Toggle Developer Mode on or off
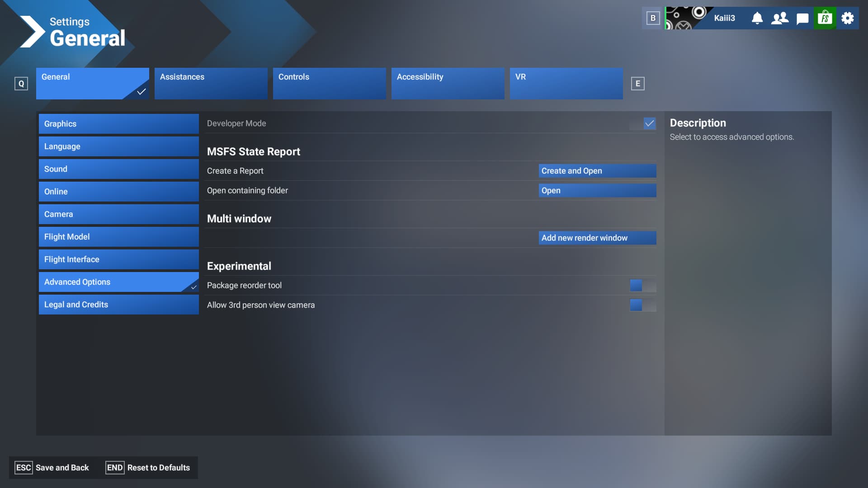 click(x=649, y=124)
